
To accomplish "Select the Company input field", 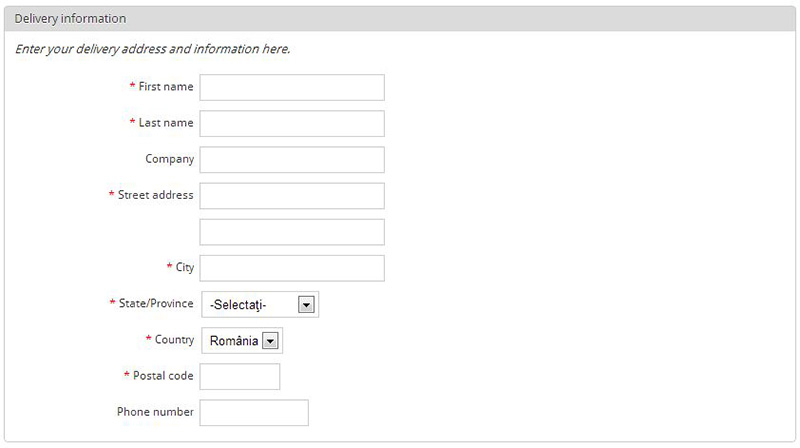I will (292, 159).
